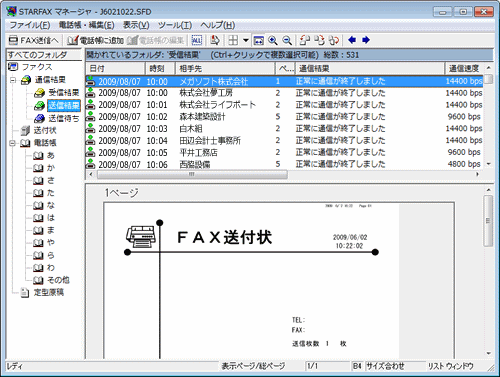Click the rotate page right icon

[x=319, y=41]
